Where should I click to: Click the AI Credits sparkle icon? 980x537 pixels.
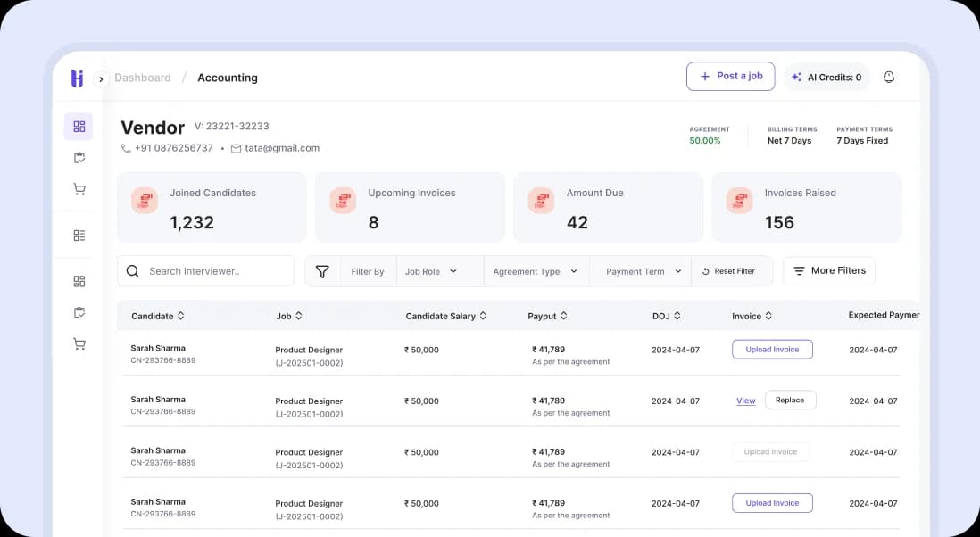pyautogui.click(x=797, y=77)
